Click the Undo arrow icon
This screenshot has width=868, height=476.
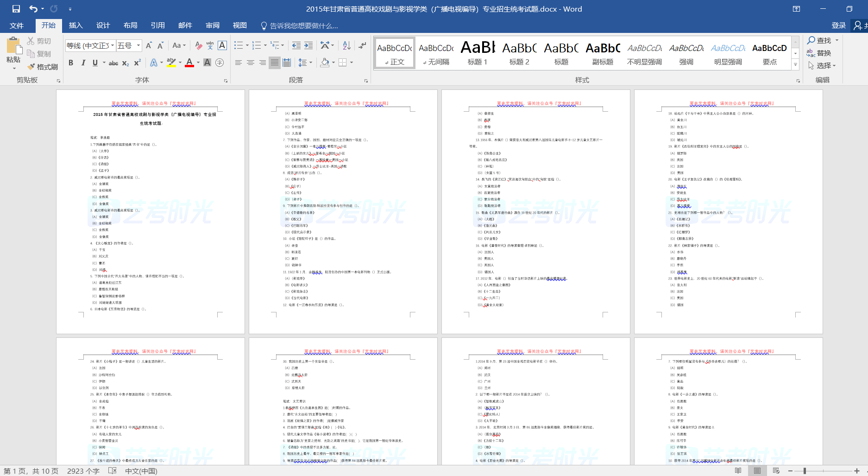point(33,9)
